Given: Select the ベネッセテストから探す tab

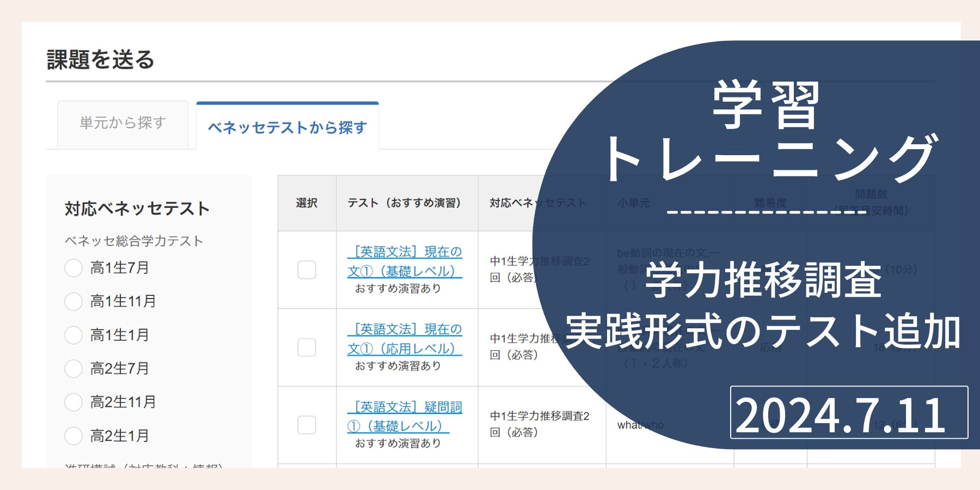Looking at the screenshot, I should 287,127.
